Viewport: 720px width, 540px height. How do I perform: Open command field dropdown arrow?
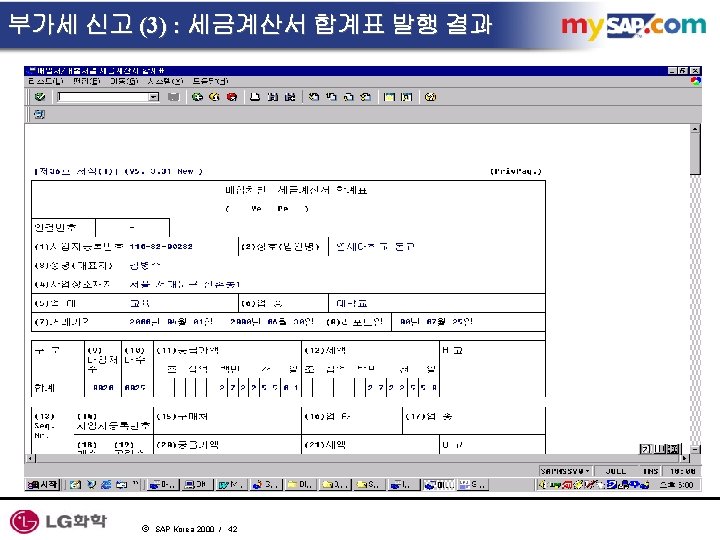click(153, 97)
